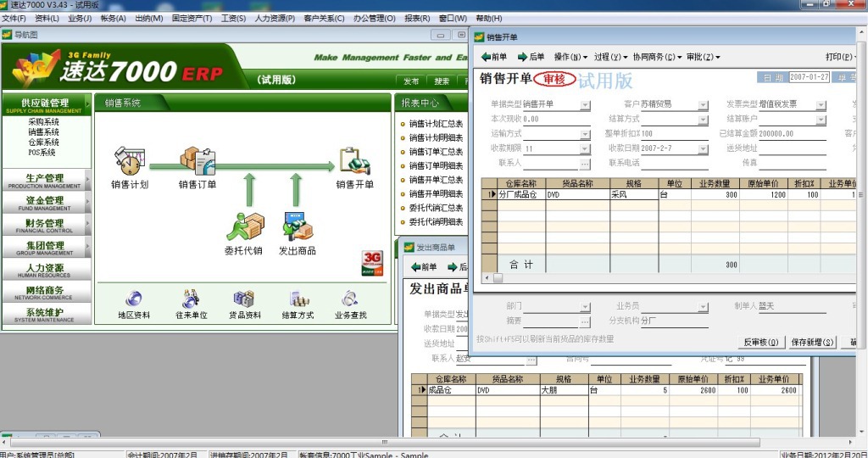Go to previous bill (前单) in 销售开单
868x458 pixels.
click(x=494, y=57)
